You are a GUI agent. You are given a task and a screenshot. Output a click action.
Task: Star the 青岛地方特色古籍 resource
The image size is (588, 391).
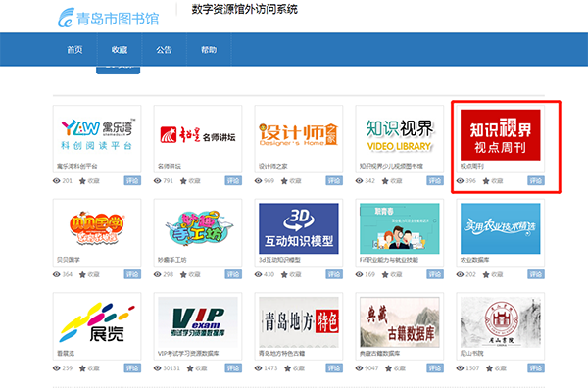(287, 368)
